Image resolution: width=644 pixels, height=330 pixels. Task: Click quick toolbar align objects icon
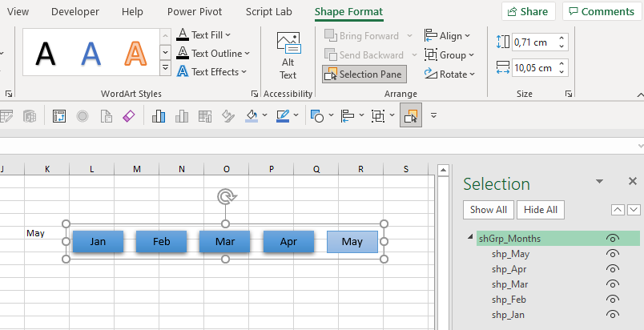pyautogui.click(x=348, y=116)
